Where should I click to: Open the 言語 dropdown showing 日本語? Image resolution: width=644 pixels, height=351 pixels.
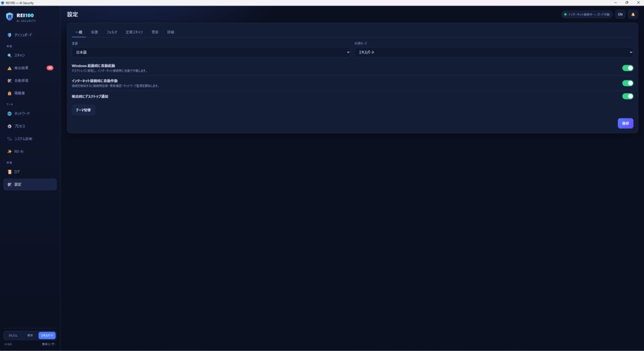[x=211, y=52]
